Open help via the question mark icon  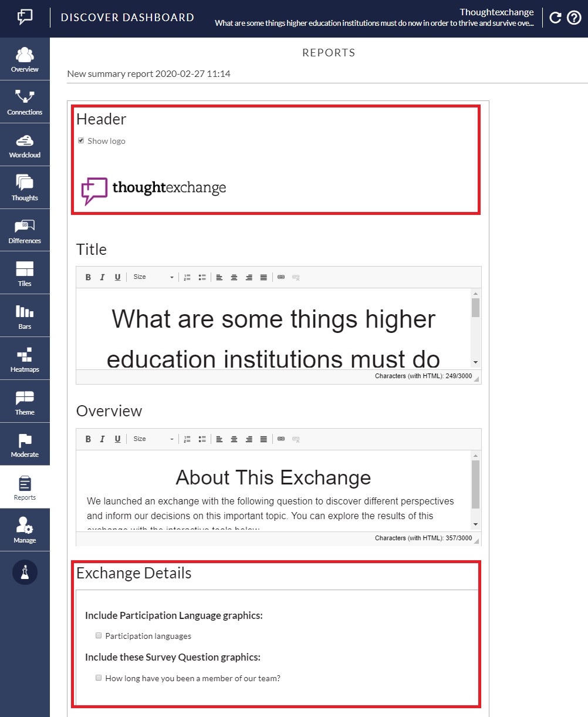click(574, 18)
